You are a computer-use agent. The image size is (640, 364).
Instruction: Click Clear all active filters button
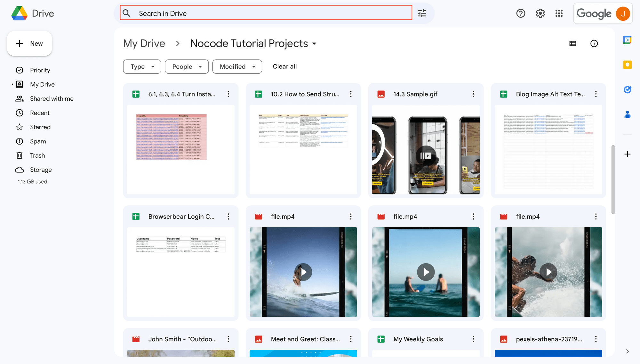[285, 67]
